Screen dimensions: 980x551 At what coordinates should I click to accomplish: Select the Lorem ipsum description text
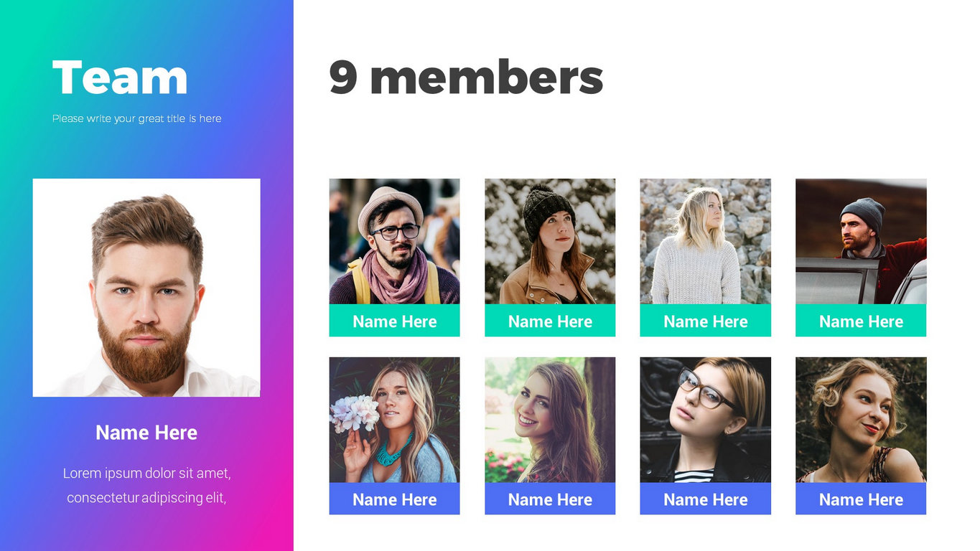(146, 485)
